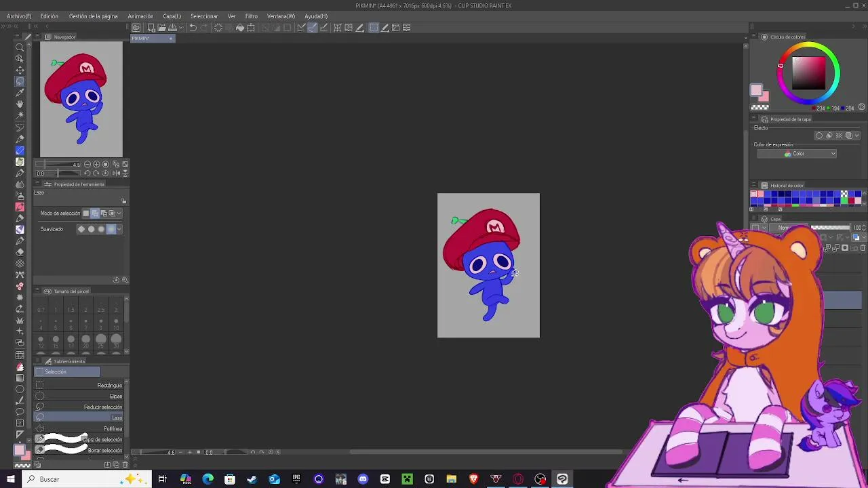Select the Hand pan tool
This screenshot has height=488, width=868.
pos(20,104)
